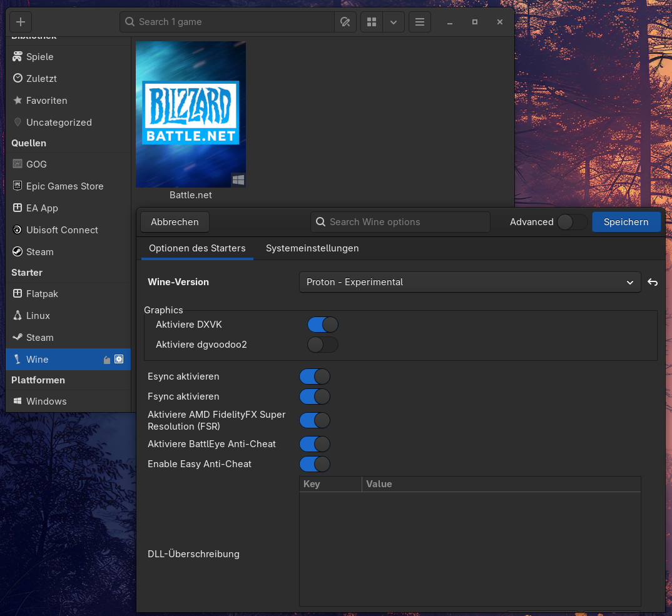Select Linux starter
Image resolution: width=672 pixels, height=616 pixels.
coord(68,315)
